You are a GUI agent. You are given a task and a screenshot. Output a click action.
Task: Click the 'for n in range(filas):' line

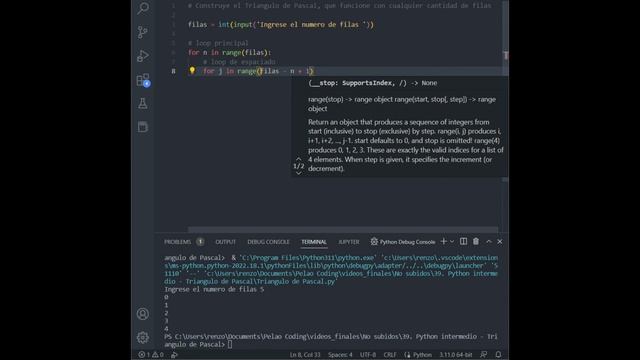[229, 52]
